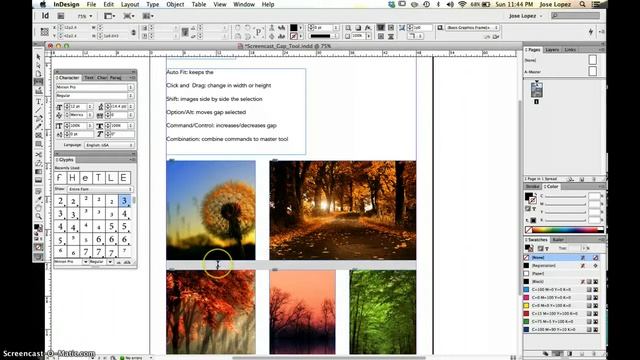The width and height of the screenshot is (640, 360).
Task: Click the reference point locator grid
Action: coord(44,31)
